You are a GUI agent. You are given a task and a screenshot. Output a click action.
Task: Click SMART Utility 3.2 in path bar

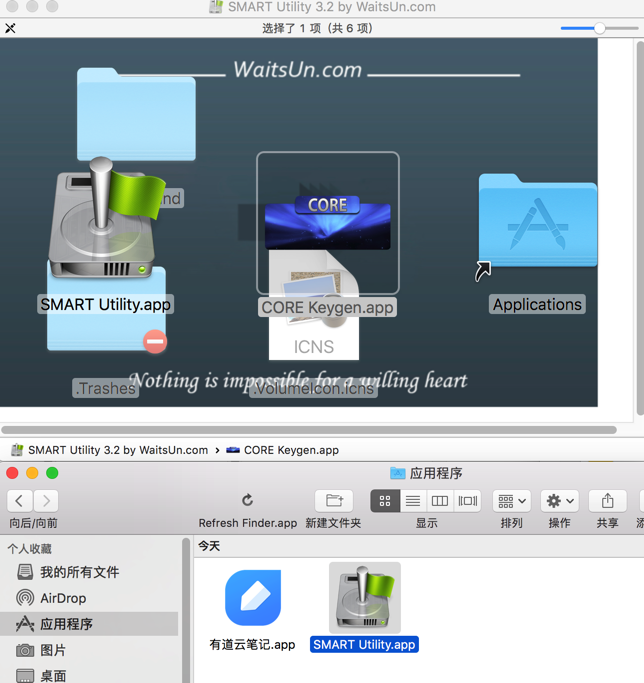(x=110, y=450)
